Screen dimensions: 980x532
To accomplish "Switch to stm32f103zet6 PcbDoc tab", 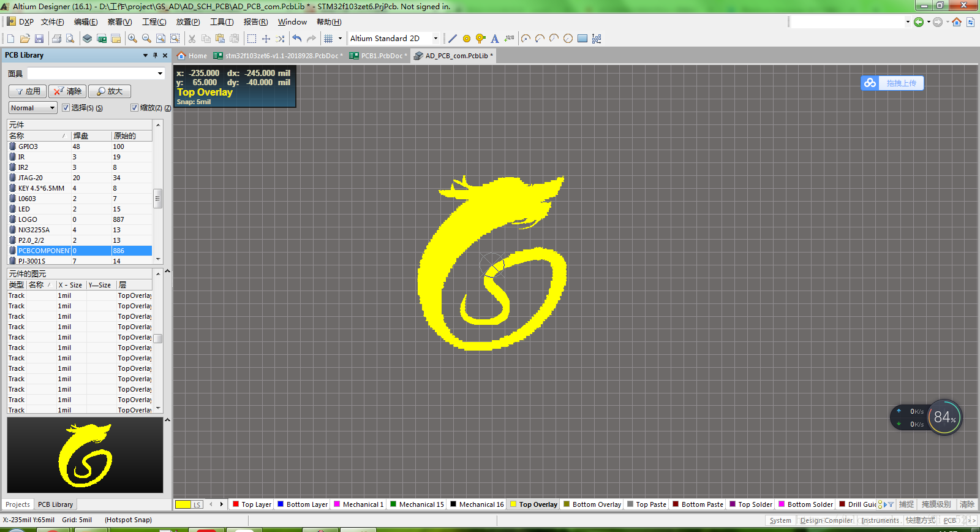I will click(x=279, y=56).
